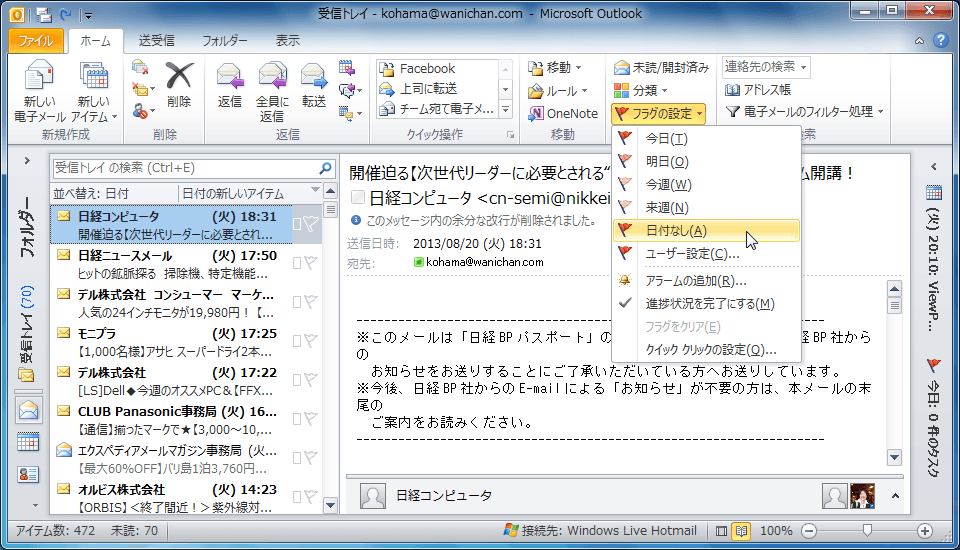960x550 pixels.
Task: Move the zoom slider handle
Action: click(867, 531)
